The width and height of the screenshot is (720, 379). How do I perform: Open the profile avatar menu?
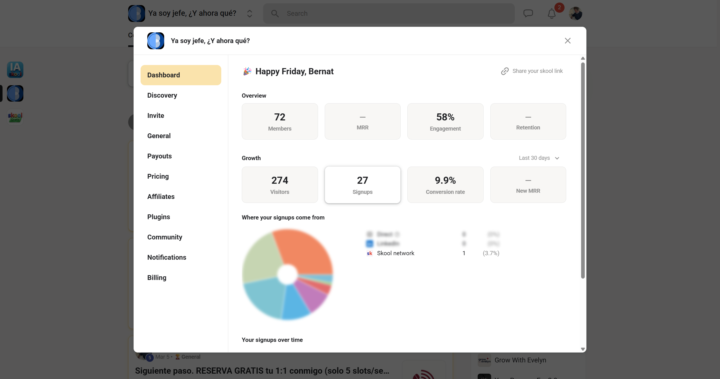(x=575, y=13)
